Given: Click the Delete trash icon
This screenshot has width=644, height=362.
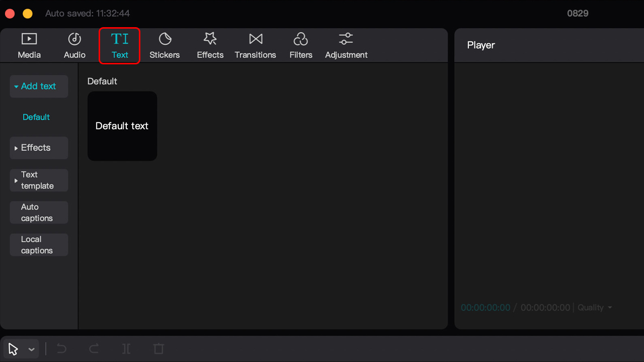Looking at the screenshot, I should [x=158, y=349].
